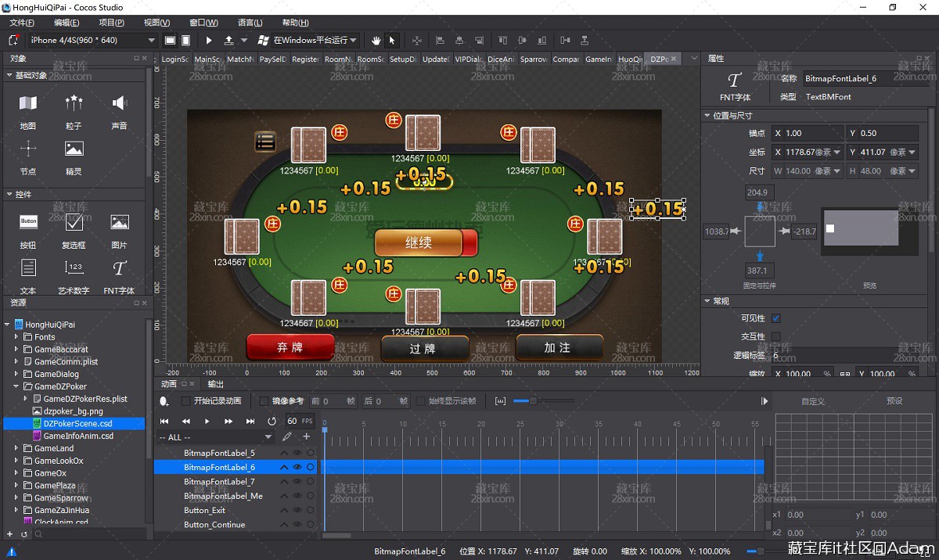Click the auto-keyframe record icon
The width and height of the screenshot is (939, 560).
tap(164, 401)
